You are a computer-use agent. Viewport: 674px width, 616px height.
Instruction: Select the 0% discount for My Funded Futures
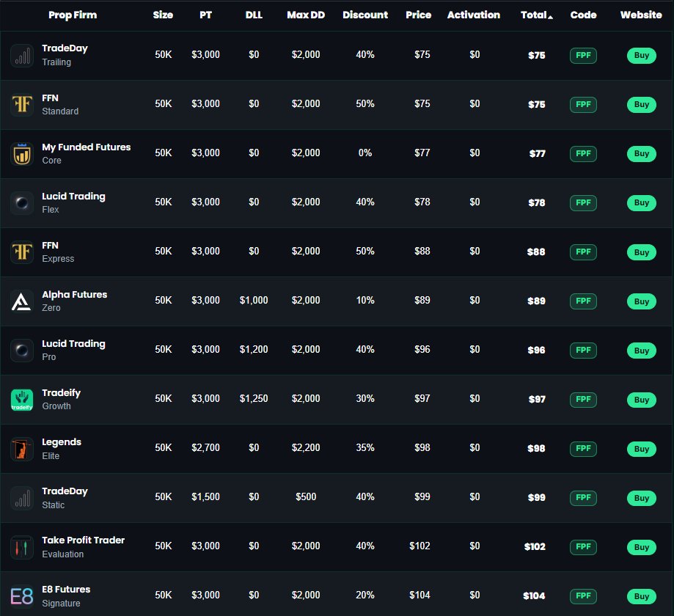(365, 153)
